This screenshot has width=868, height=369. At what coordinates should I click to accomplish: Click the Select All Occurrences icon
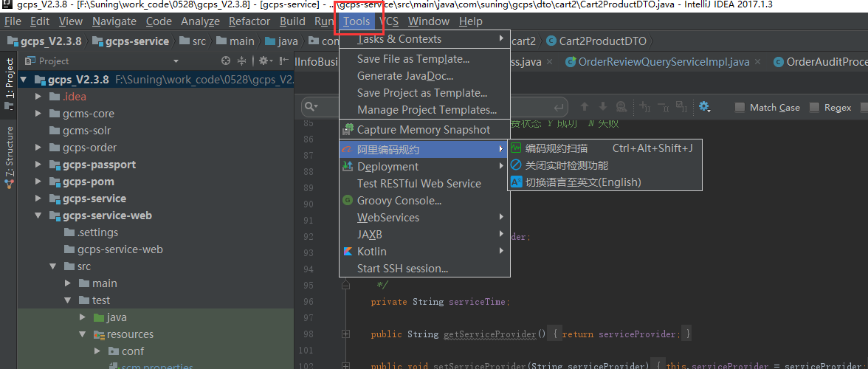(x=683, y=106)
